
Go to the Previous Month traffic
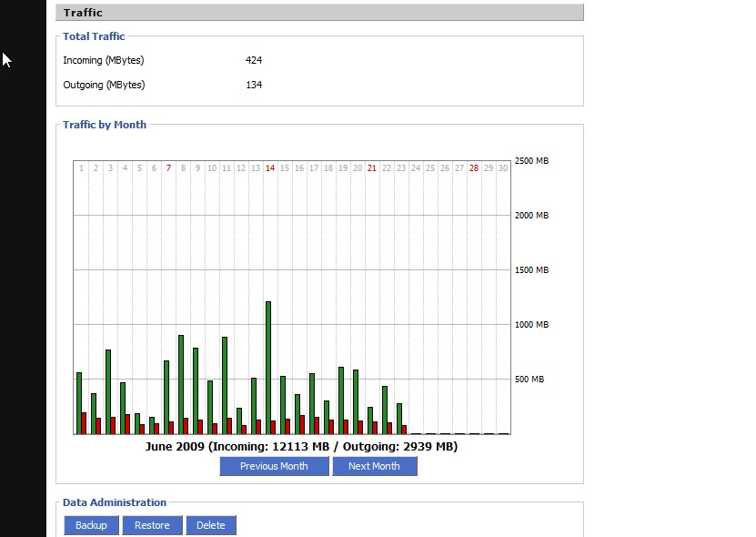[x=274, y=466]
